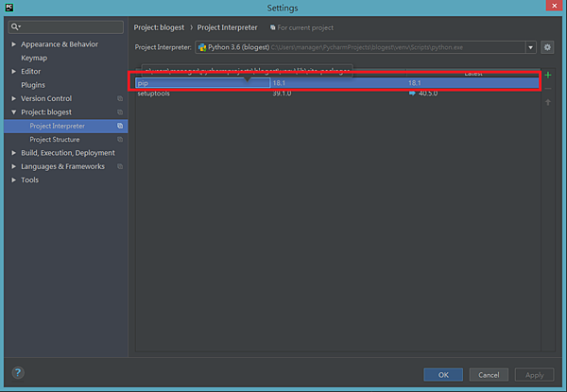Click pip version 18.1 cell
The height and width of the screenshot is (392, 567).
click(x=279, y=83)
